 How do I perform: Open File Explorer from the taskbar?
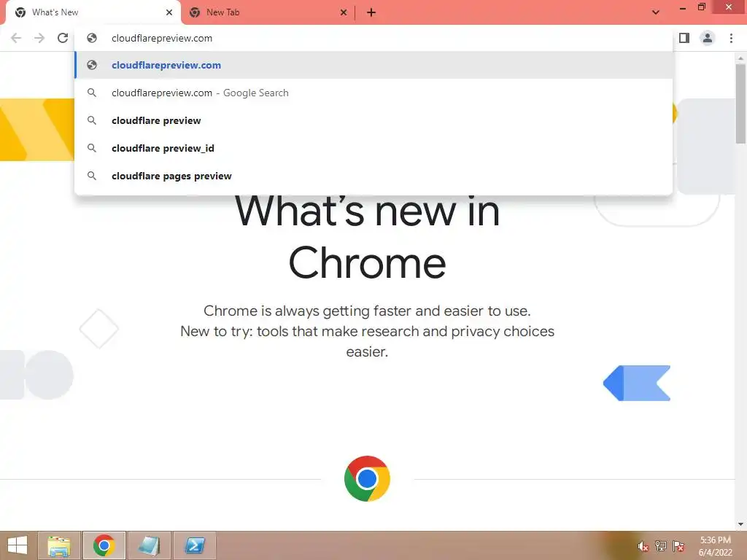point(59,545)
